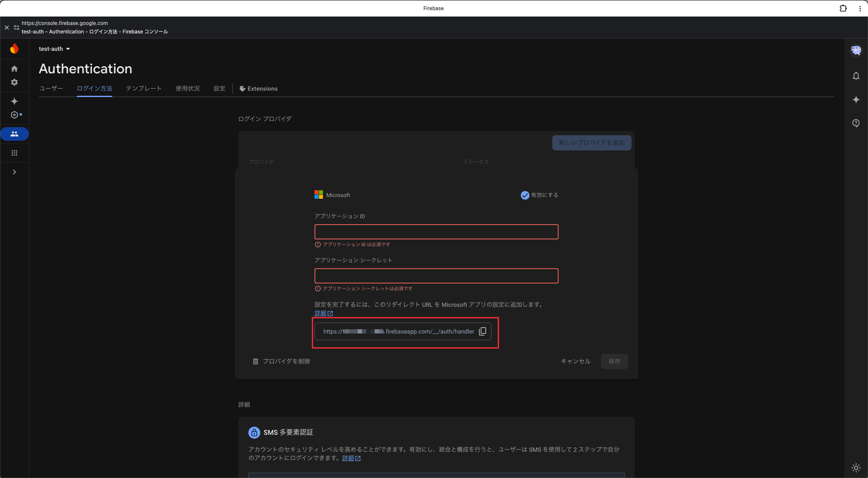Open the test-auth project dropdown
868x478 pixels.
pos(54,49)
